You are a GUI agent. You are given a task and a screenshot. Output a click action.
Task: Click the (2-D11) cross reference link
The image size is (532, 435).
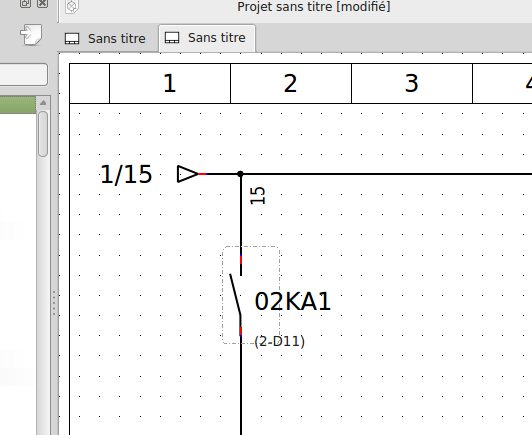tap(280, 341)
